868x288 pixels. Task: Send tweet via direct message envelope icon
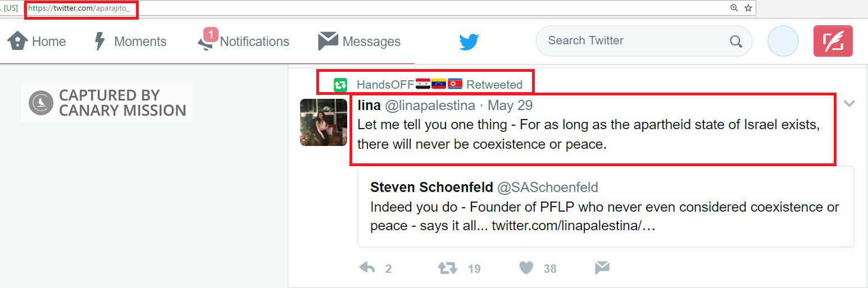pos(602,268)
